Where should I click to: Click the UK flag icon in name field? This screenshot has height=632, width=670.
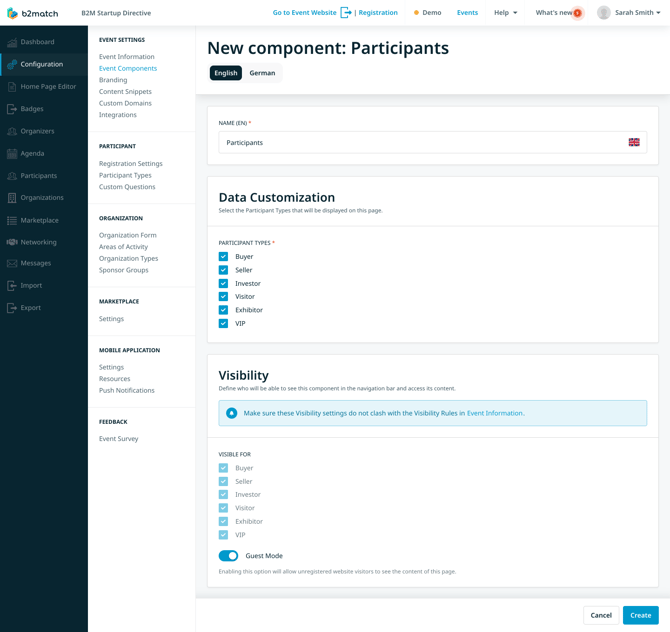tap(634, 143)
